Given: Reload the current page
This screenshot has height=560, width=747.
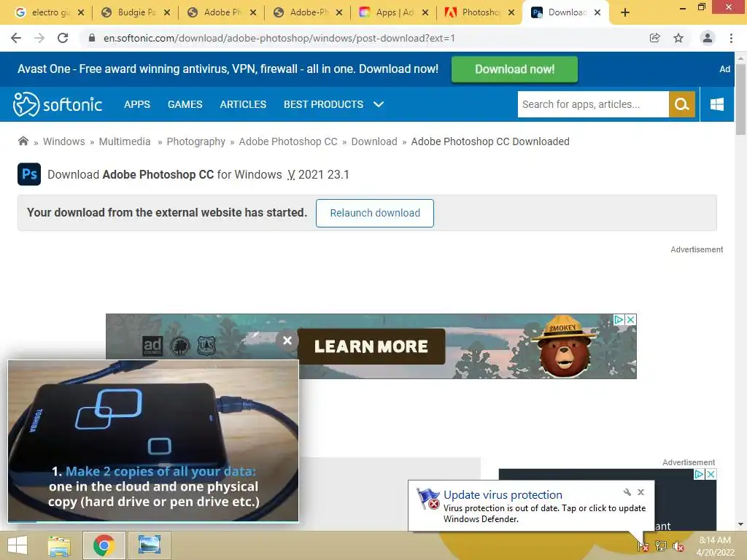Looking at the screenshot, I should (x=63, y=38).
